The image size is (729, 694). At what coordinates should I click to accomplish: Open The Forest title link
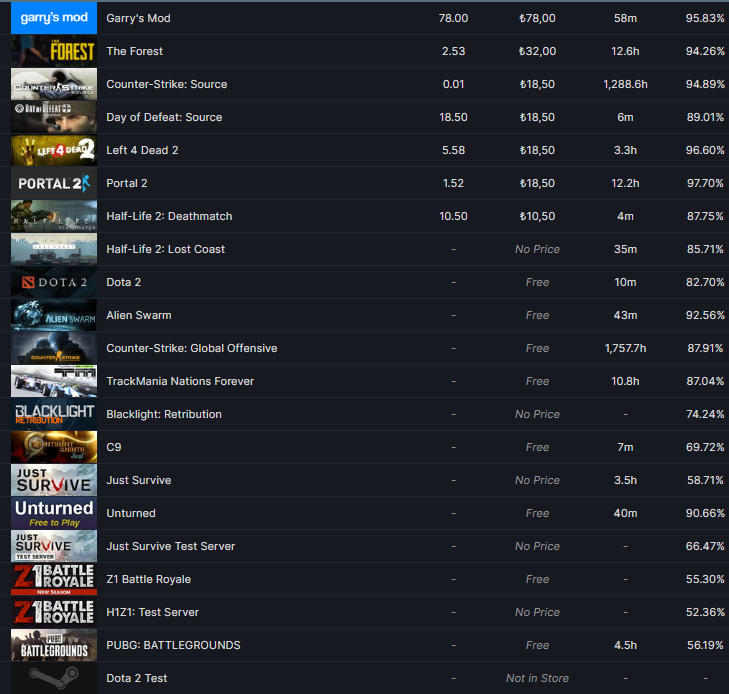pos(134,51)
